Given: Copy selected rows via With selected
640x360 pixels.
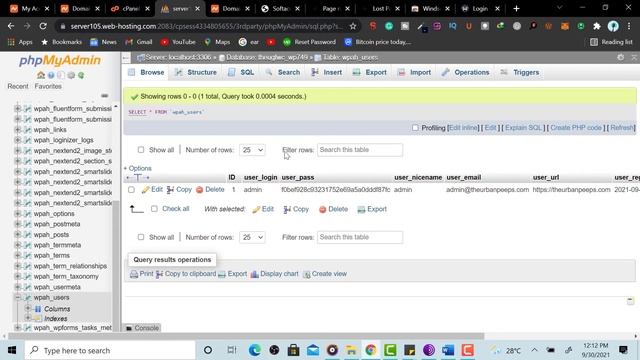Looking at the screenshot, I should pyautogui.click(x=296, y=209).
